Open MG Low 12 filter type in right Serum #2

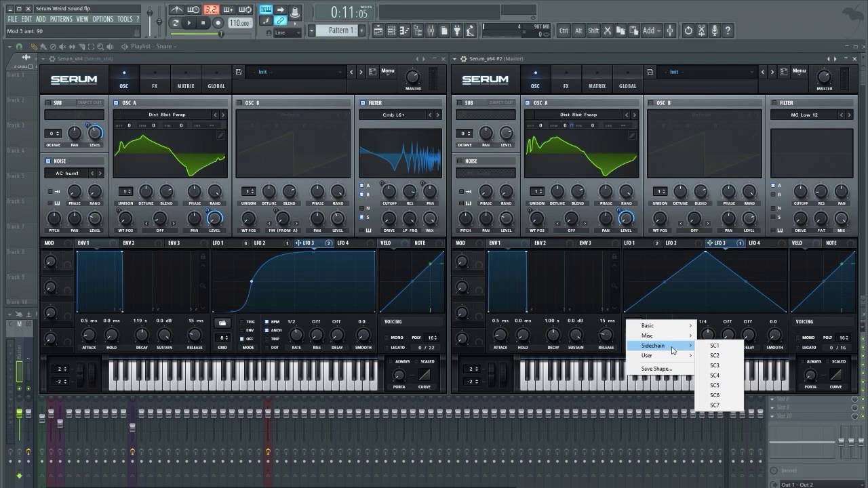point(804,115)
